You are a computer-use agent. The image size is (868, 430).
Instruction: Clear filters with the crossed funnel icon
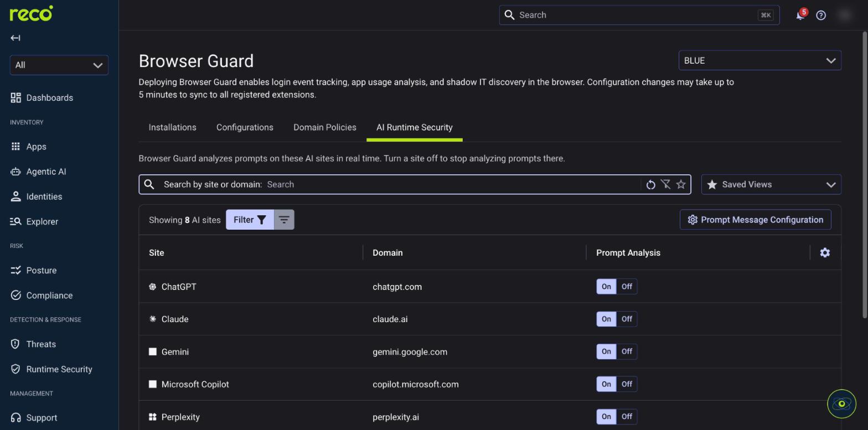pos(665,185)
